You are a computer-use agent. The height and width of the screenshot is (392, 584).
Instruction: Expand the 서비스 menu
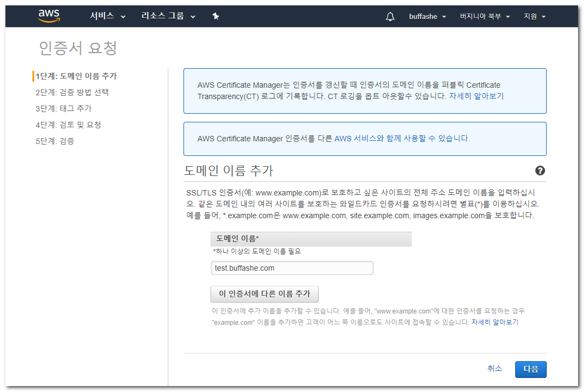click(108, 16)
